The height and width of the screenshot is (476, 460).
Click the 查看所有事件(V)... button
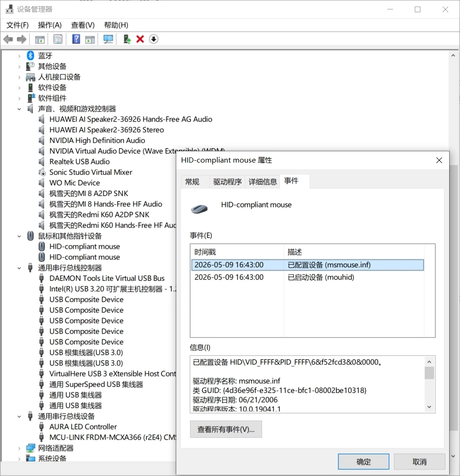pos(226,429)
